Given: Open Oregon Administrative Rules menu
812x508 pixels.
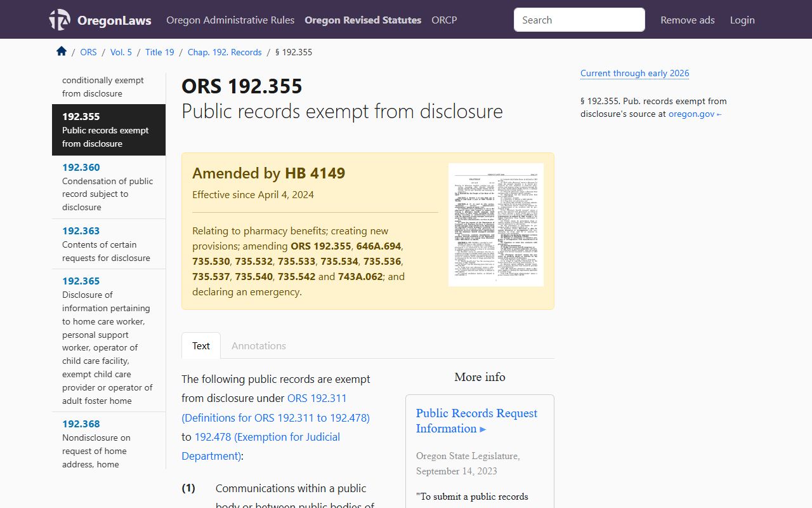Looking at the screenshot, I should tap(230, 20).
